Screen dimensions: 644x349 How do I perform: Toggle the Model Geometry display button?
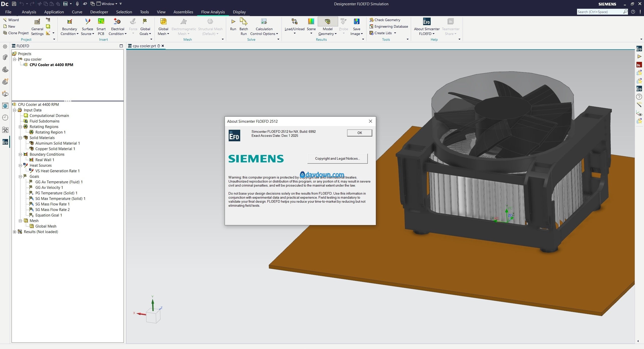click(x=327, y=22)
